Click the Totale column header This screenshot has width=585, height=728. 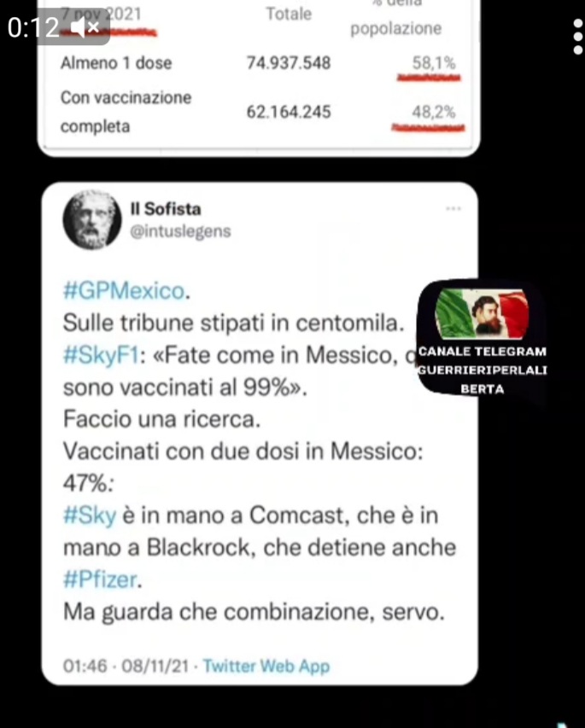click(289, 14)
